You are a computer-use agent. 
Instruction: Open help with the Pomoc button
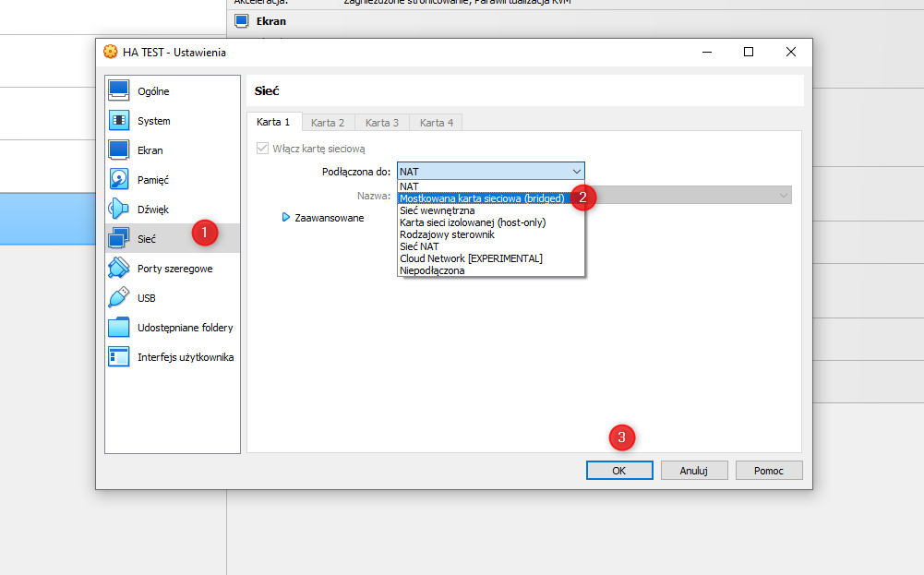(768, 471)
